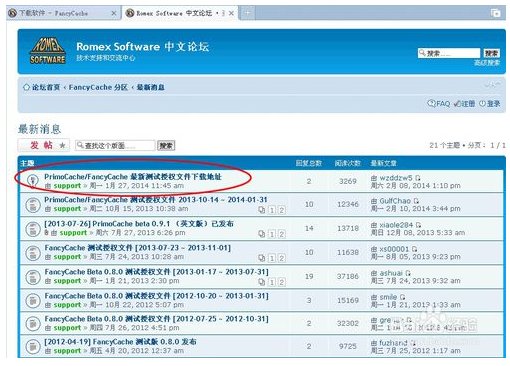The image size is (510, 366).
Task: Click view count 3269
Action: click(348, 181)
